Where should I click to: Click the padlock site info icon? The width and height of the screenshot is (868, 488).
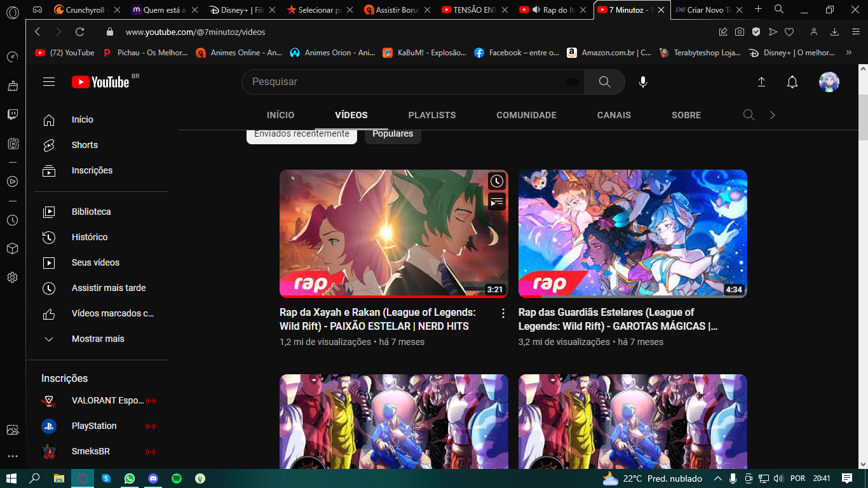point(110,32)
